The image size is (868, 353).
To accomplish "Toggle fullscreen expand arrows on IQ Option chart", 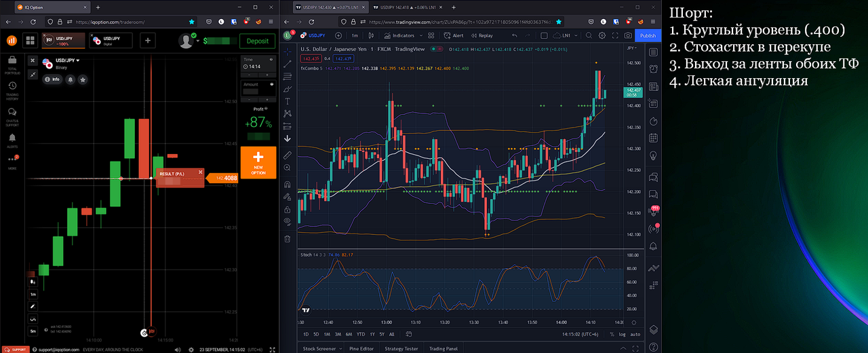I will tap(33, 74).
